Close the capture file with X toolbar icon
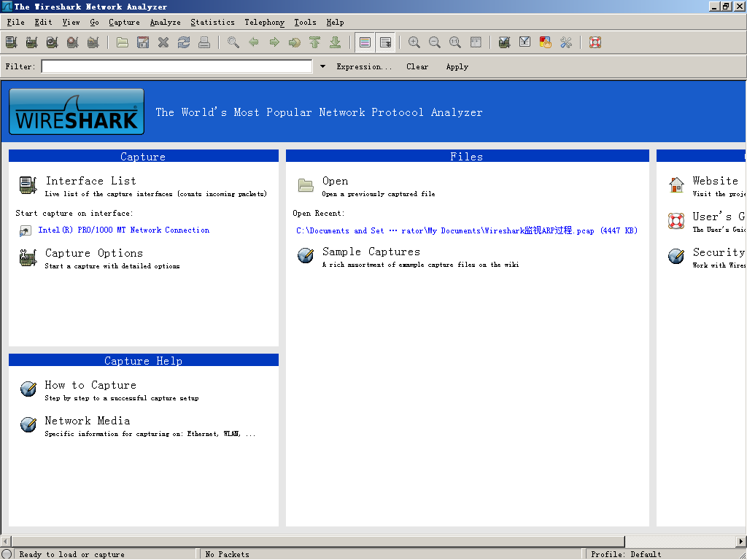The width and height of the screenshot is (747, 560). [163, 42]
